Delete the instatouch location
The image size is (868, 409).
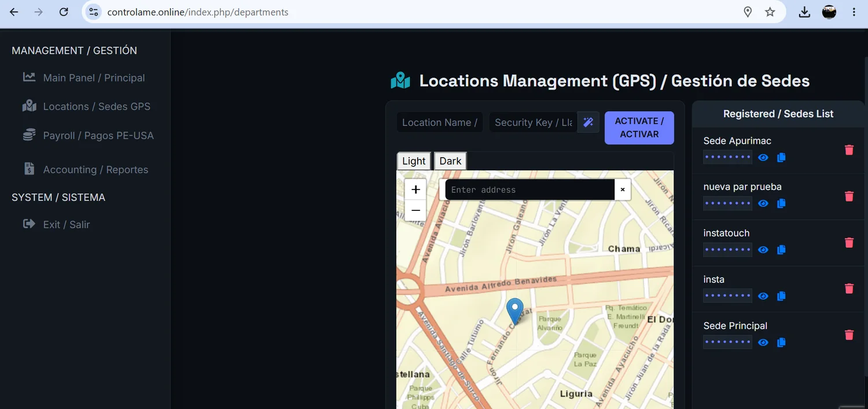click(x=849, y=243)
